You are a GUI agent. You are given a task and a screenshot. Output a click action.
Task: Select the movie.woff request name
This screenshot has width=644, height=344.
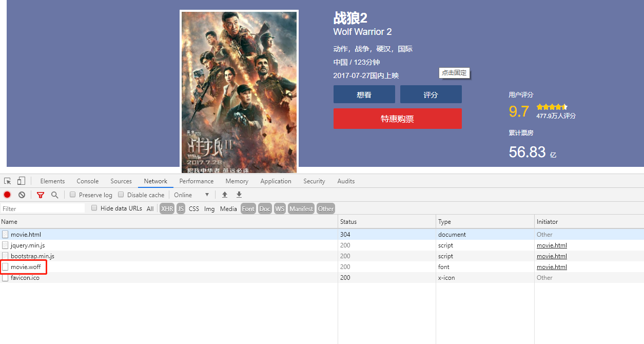26,267
